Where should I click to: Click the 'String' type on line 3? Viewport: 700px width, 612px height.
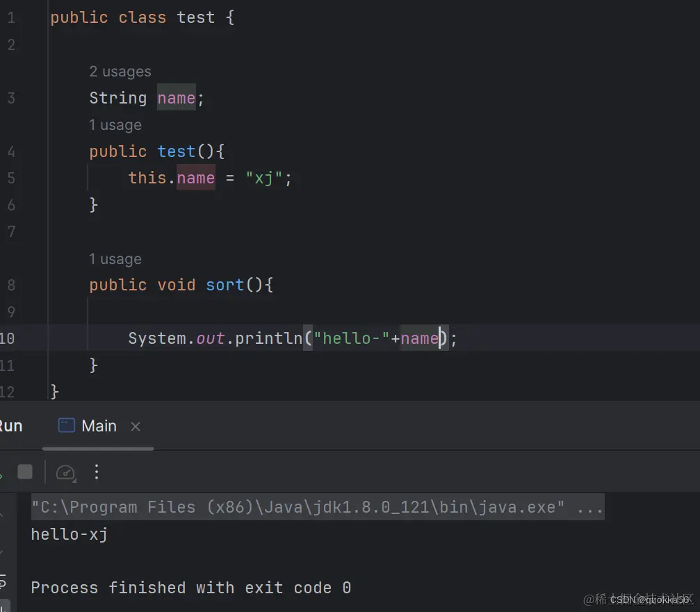click(x=118, y=98)
